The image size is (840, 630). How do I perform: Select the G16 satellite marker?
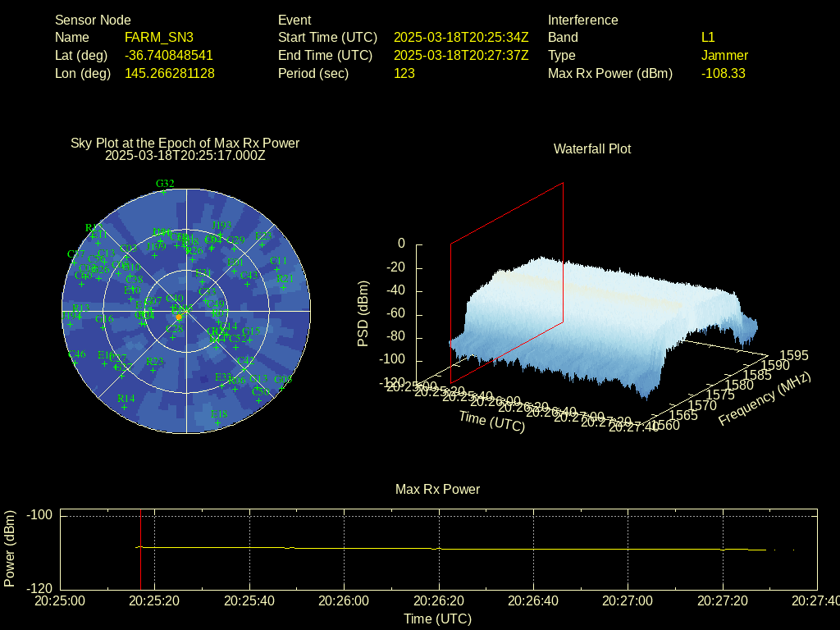[104, 326]
